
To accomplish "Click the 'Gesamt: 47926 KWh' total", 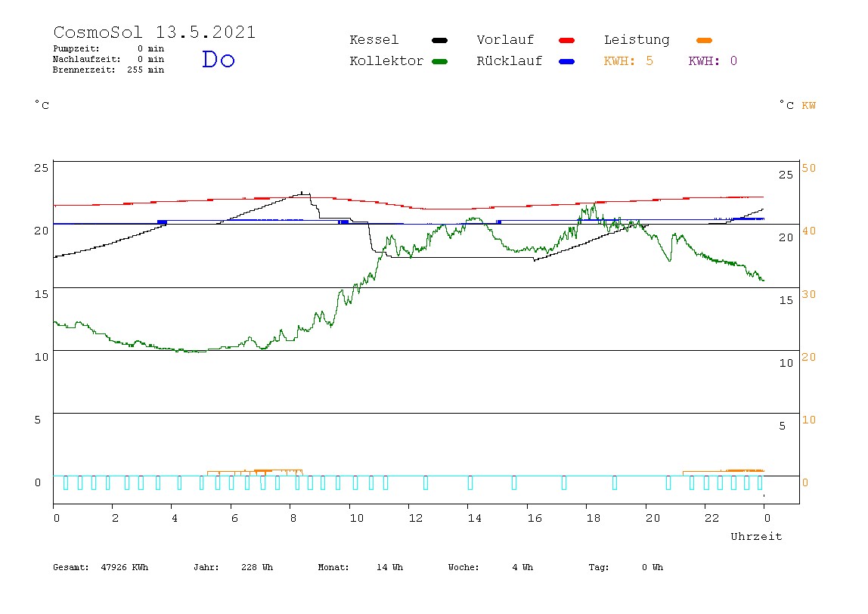I will click(x=101, y=567).
